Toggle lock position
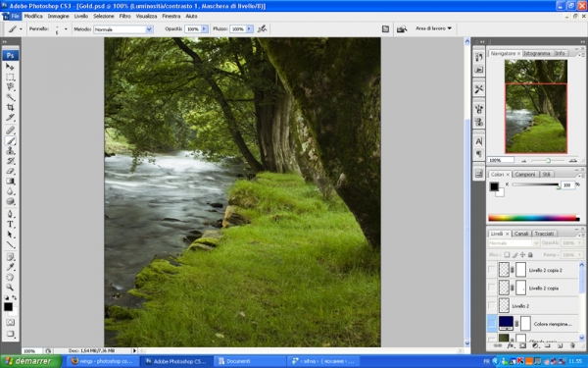588x368 pixels. [522, 254]
